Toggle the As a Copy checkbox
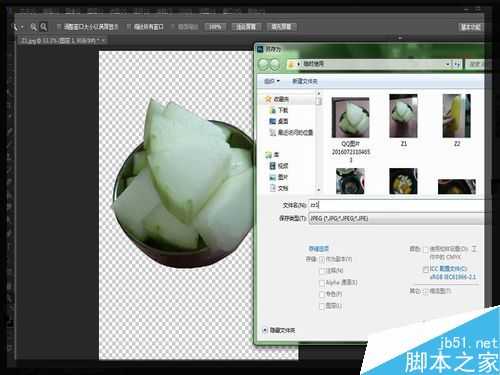The height and width of the screenshot is (375, 500). click(x=322, y=259)
